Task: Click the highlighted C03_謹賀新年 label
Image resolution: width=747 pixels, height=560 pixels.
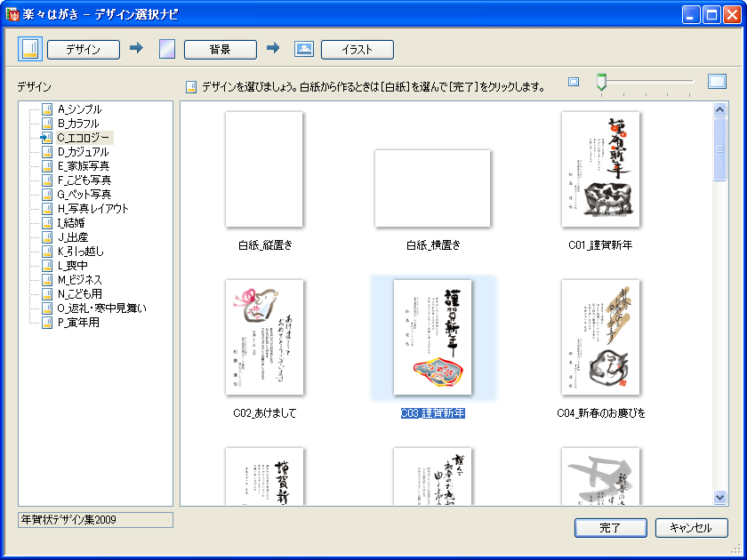Action: [432, 413]
